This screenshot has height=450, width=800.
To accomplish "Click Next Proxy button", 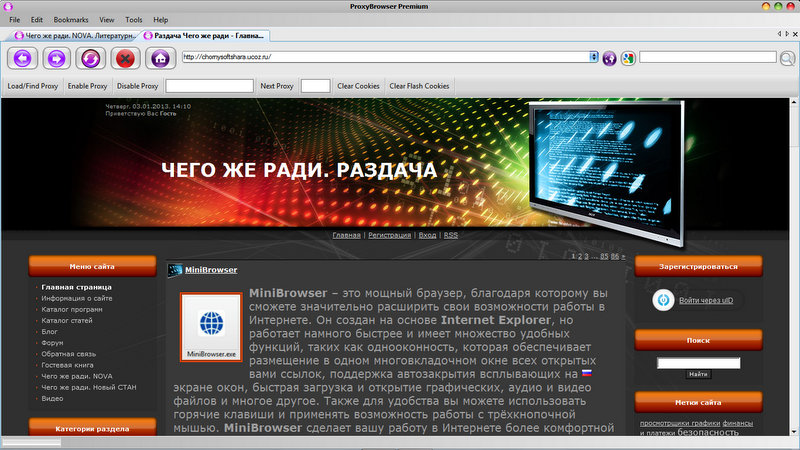I will click(x=277, y=86).
